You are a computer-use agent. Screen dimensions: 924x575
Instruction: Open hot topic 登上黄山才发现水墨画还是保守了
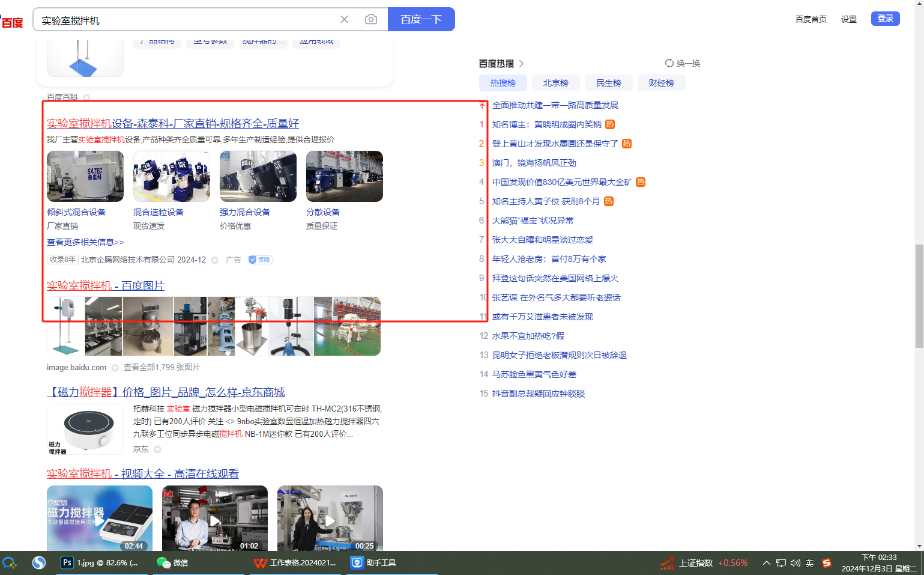(555, 144)
